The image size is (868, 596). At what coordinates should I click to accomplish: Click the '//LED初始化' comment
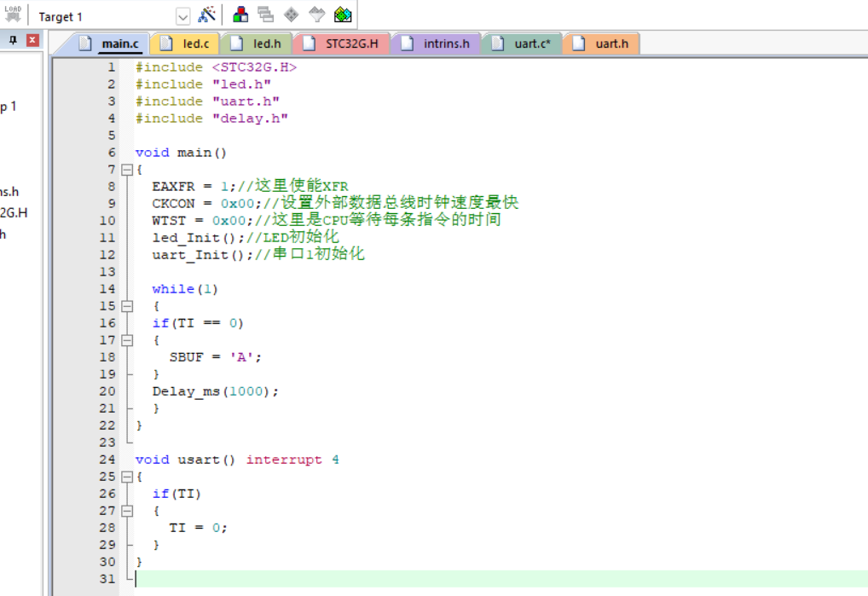[292, 237]
